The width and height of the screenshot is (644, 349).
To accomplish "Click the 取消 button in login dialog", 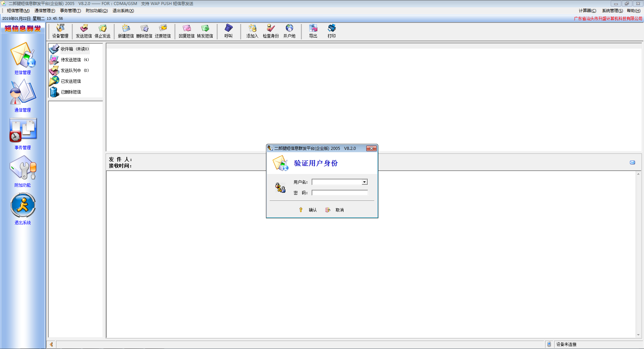I will point(335,210).
